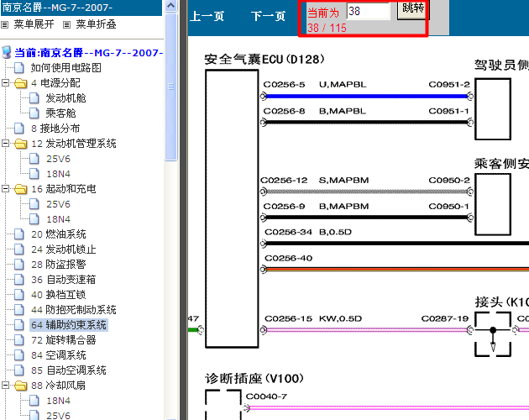529x420 pixels.
Task: Click the 菜单折叠 collapse all link
Action: coord(96,24)
